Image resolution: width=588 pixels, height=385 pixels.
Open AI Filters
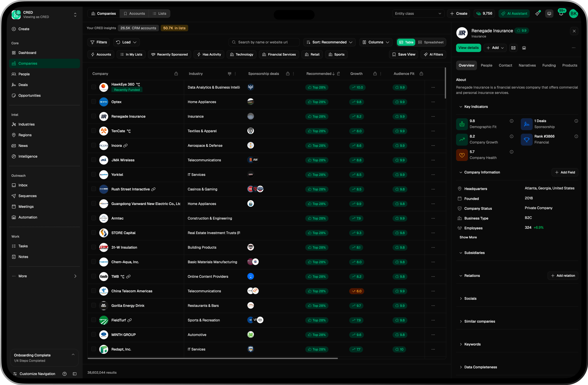click(433, 55)
